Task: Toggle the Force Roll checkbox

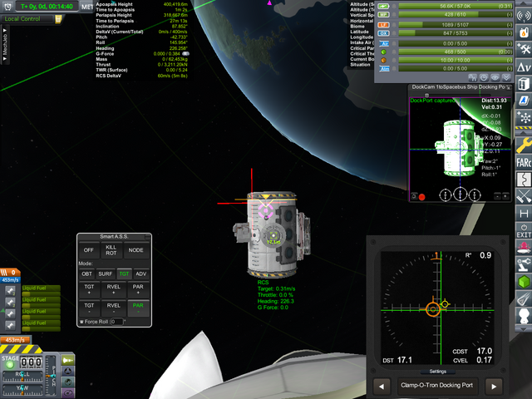Action: (x=81, y=322)
